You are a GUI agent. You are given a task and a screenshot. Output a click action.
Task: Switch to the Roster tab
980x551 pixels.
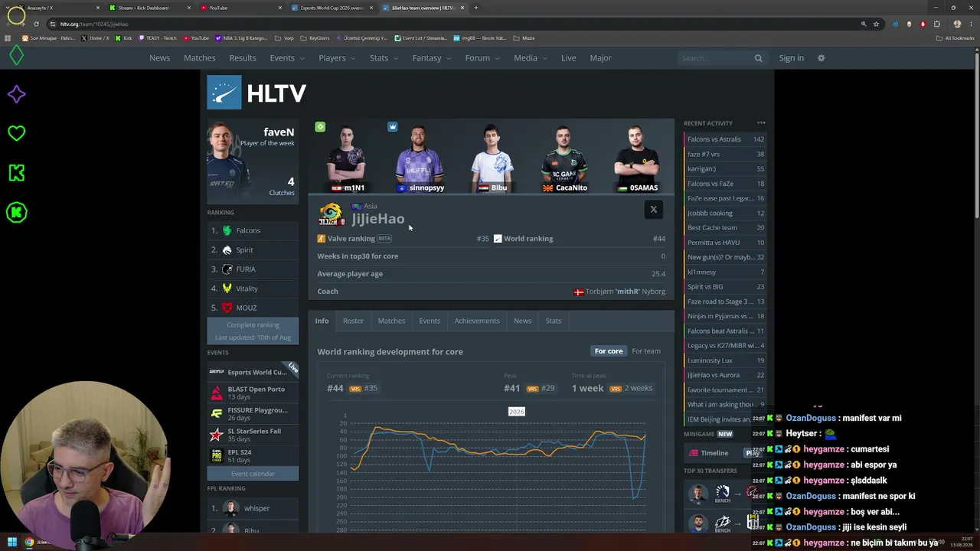(x=353, y=321)
